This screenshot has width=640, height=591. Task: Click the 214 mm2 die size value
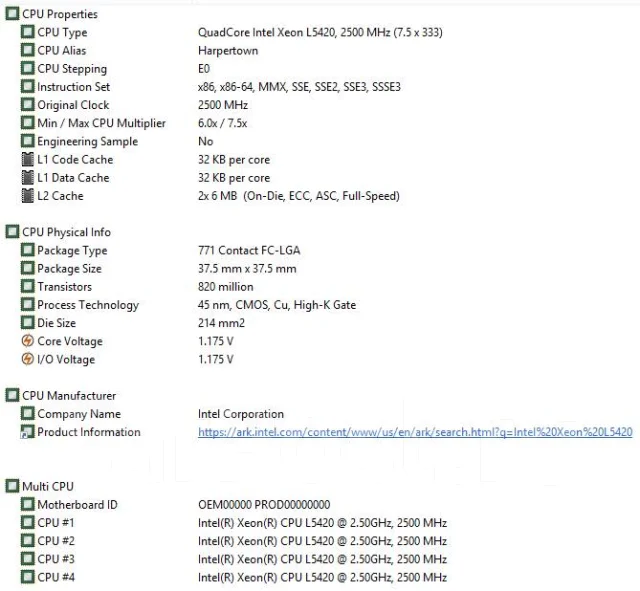221,323
